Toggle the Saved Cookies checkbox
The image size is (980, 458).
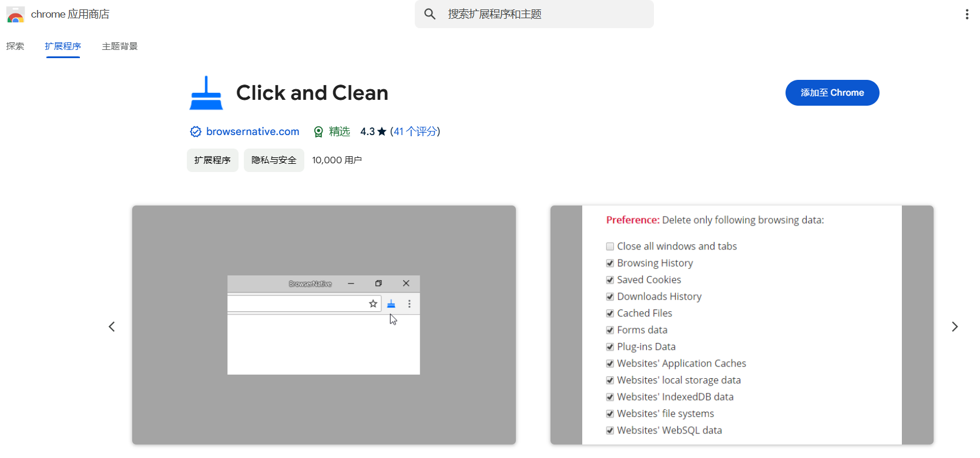pos(610,280)
